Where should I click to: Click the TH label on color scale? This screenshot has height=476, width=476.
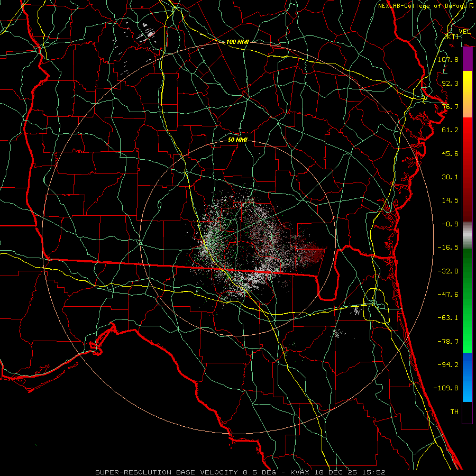click(x=454, y=412)
